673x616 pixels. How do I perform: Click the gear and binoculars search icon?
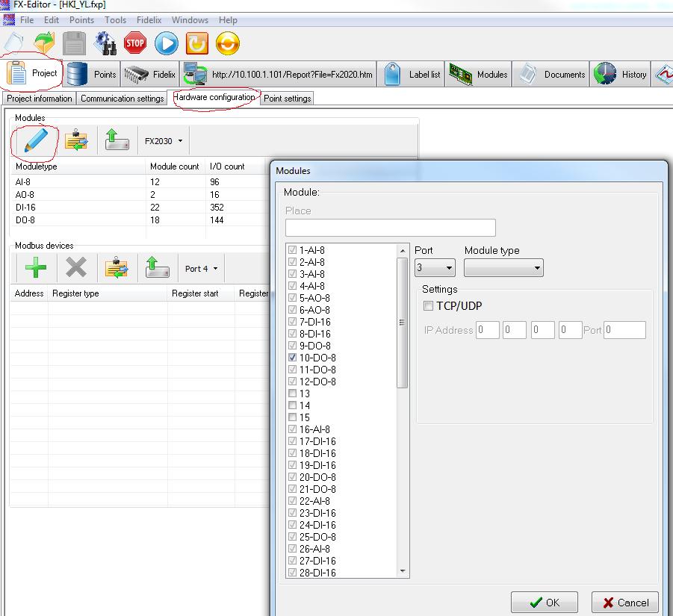[x=105, y=43]
